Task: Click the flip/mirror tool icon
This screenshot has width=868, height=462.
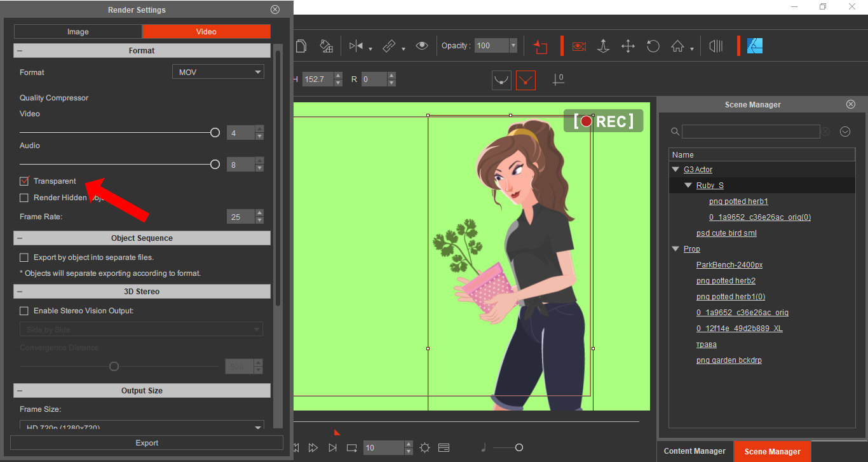Action: 356,46
